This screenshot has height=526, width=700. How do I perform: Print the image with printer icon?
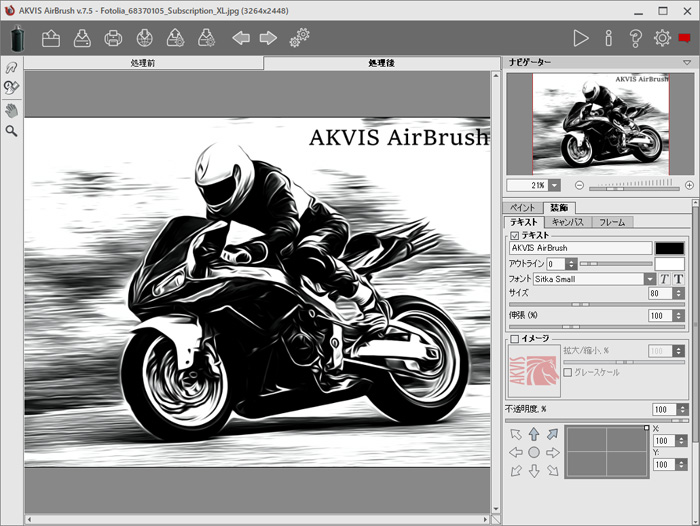(x=113, y=38)
